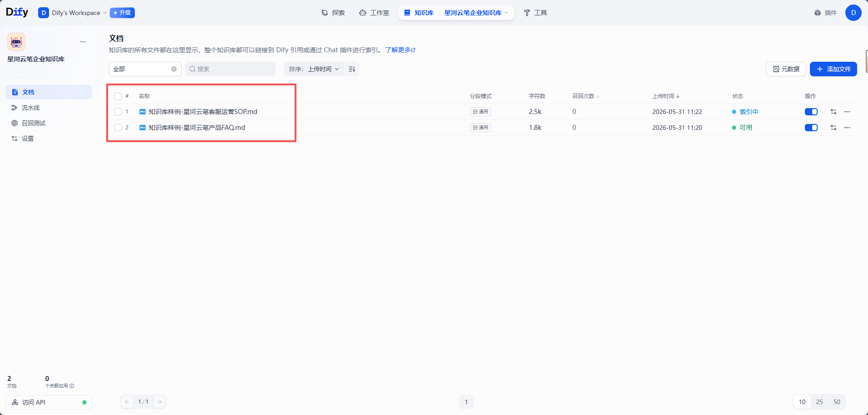Click the 可用 status
The width and height of the screenshot is (868, 415).
click(742, 128)
